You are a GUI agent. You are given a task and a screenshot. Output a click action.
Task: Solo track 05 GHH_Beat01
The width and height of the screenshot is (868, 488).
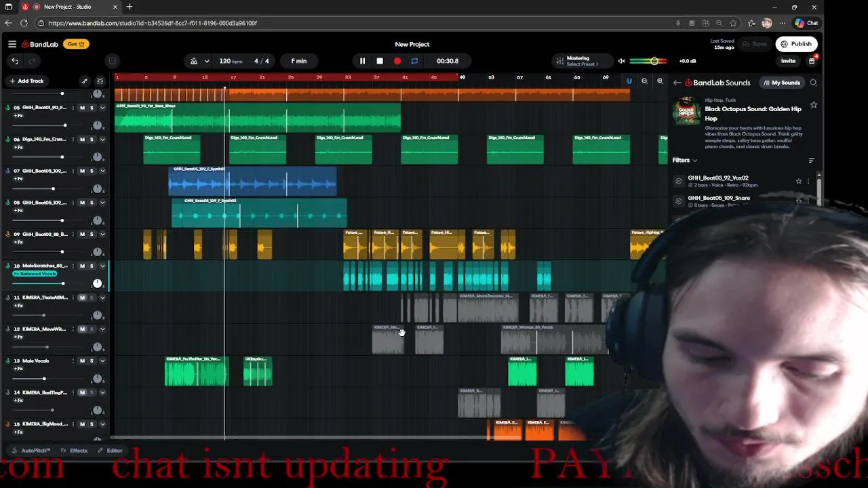tap(92, 108)
